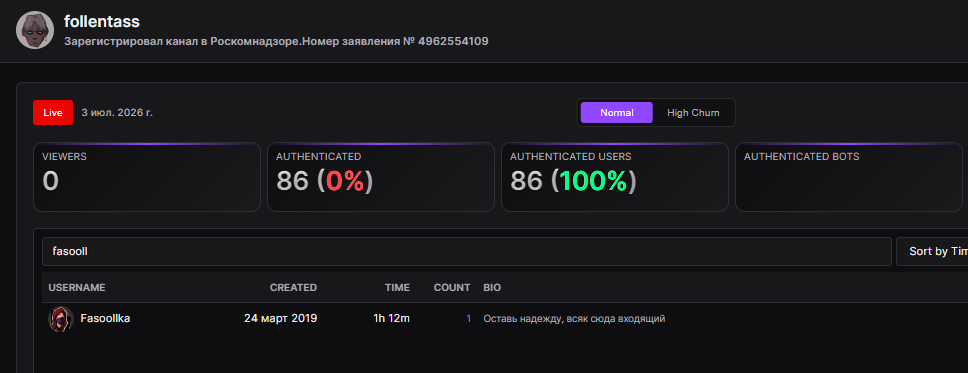Screen dimensions: 968x373
Task: Open the follentass channel avatar
Action: (35, 30)
